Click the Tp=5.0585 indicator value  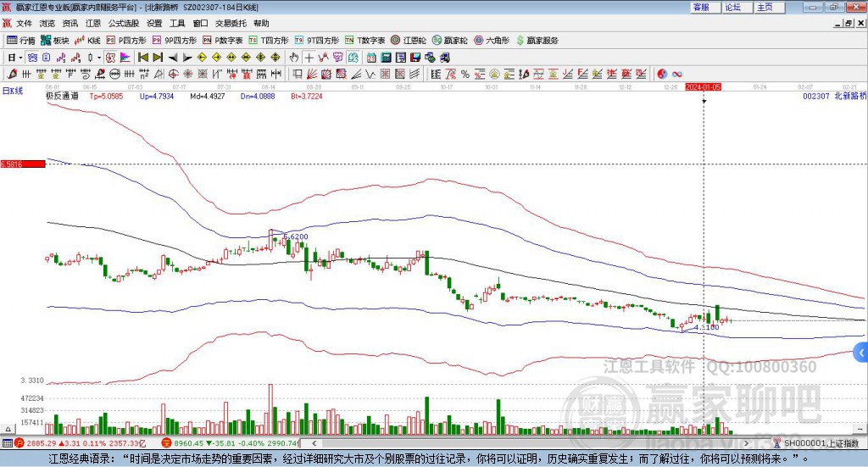tap(106, 97)
